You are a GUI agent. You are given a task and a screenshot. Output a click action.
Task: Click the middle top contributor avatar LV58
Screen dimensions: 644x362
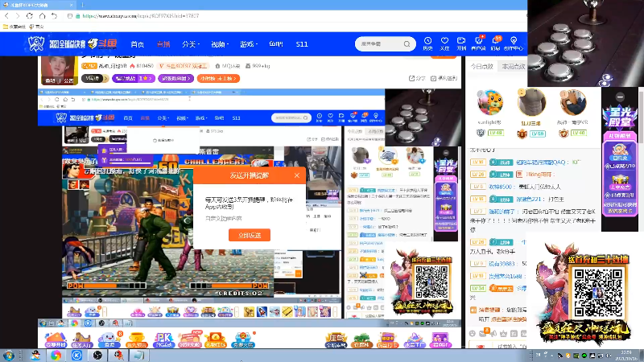531,102
